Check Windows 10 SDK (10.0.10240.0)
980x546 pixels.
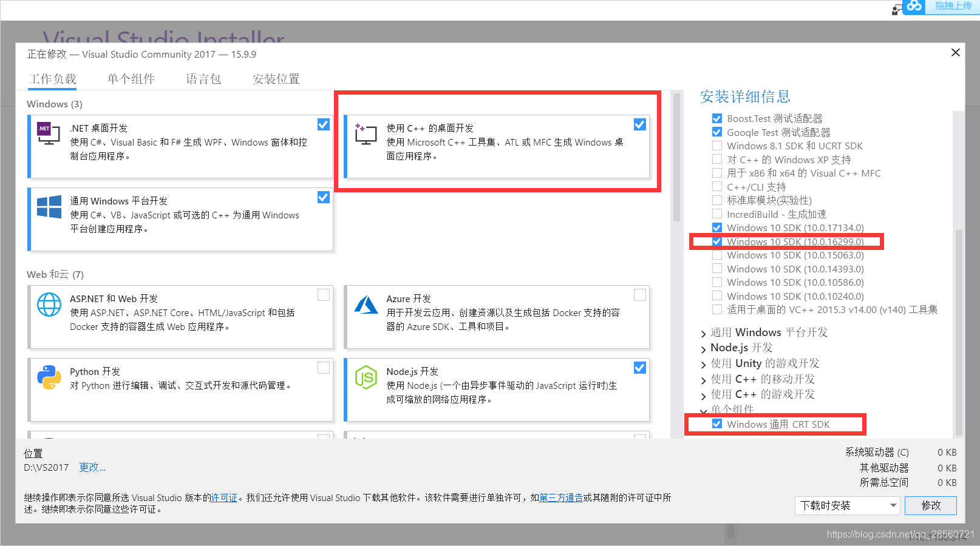717,296
